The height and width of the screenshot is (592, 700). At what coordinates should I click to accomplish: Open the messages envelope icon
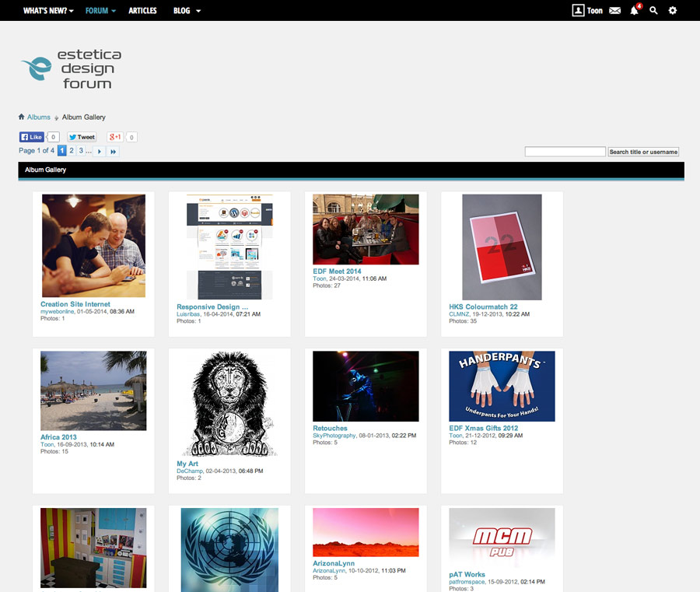pyautogui.click(x=614, y=10)
